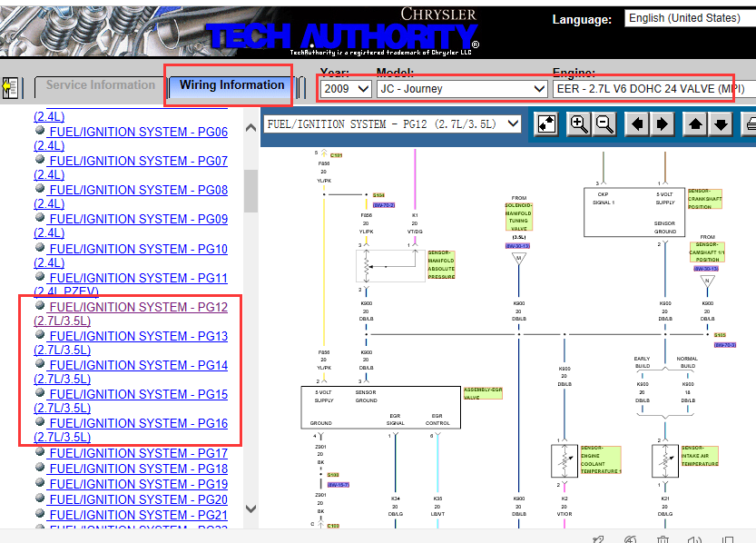Click the Sensor-Manifold Absolute Pressure label
This screenshot has width=756, height=543.
click(x=441, y=265)
